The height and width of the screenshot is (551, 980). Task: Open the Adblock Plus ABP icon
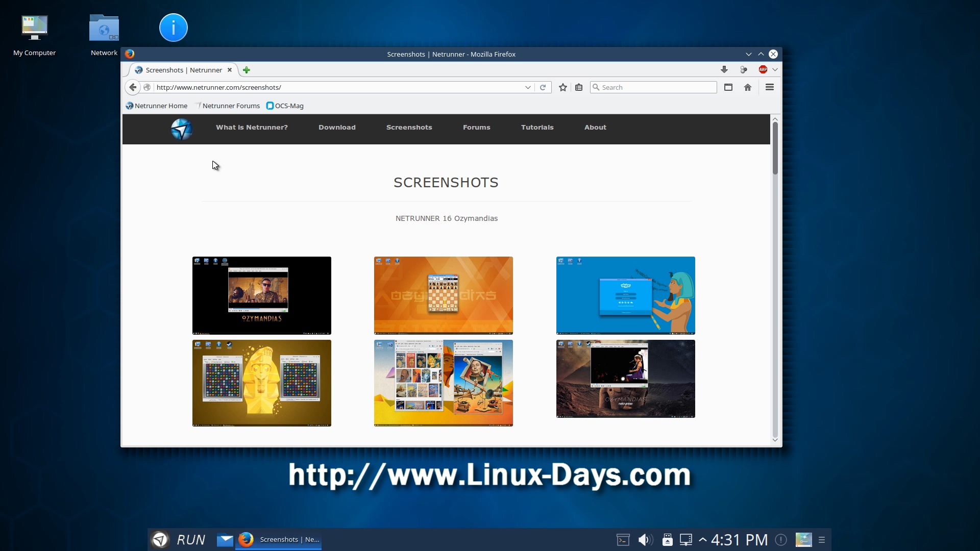[763, 70]
